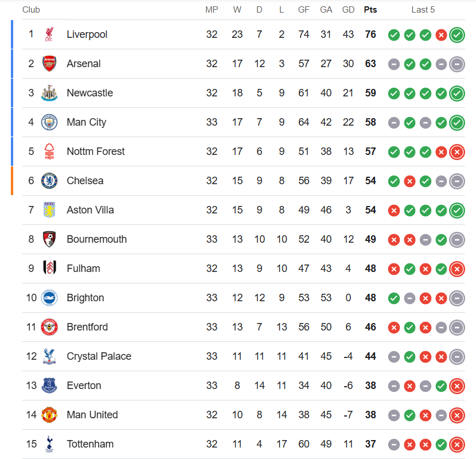
Task: Click the Arsenal club crest
Action: (x=49, y=64)
